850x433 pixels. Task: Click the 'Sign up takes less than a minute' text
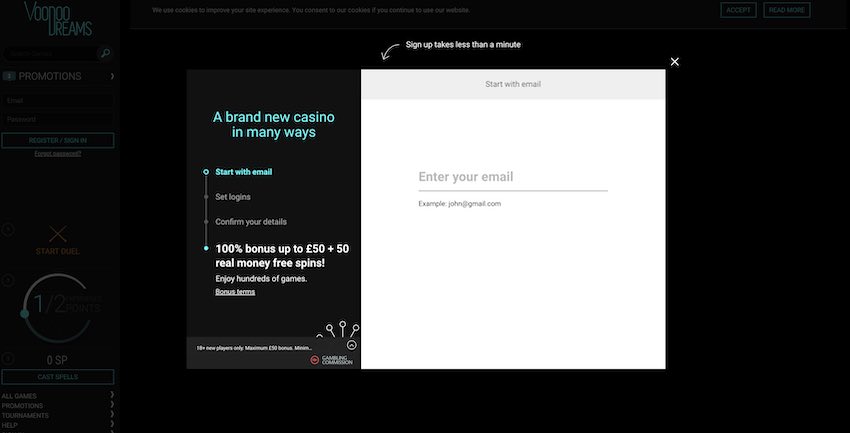click(x=463, y=44)
